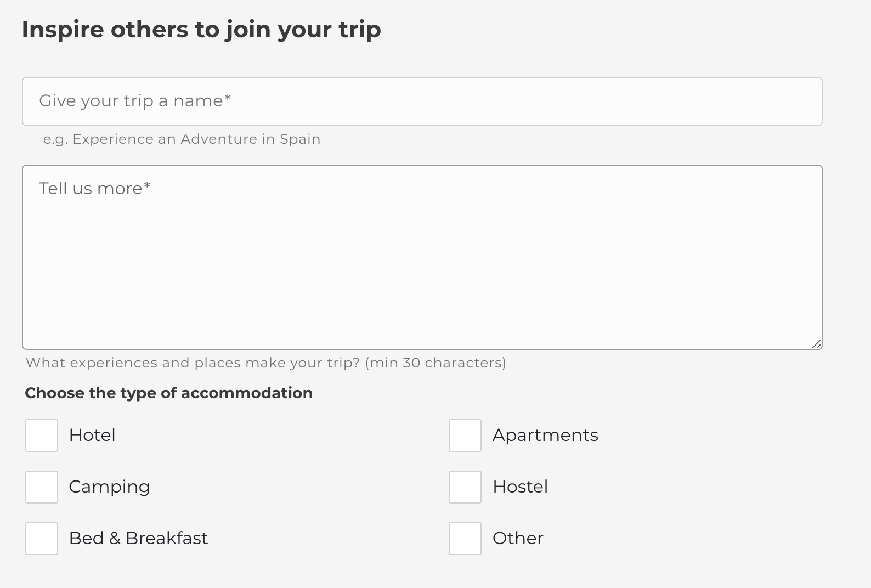Click the 'Inspire others to join your trip' heading

pyautogui.click(x=201, y=30)
